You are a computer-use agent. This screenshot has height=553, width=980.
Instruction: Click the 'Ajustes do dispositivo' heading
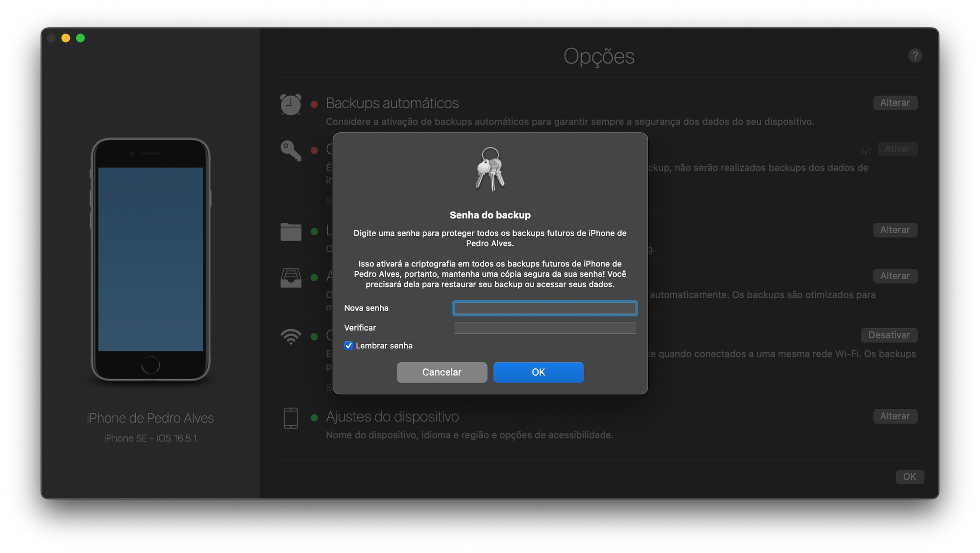tap(392, 417)
